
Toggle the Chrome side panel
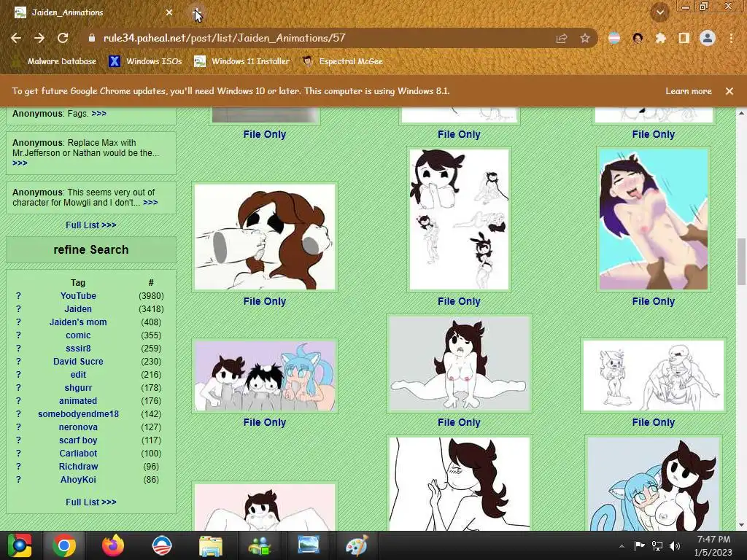click(684, 38)
